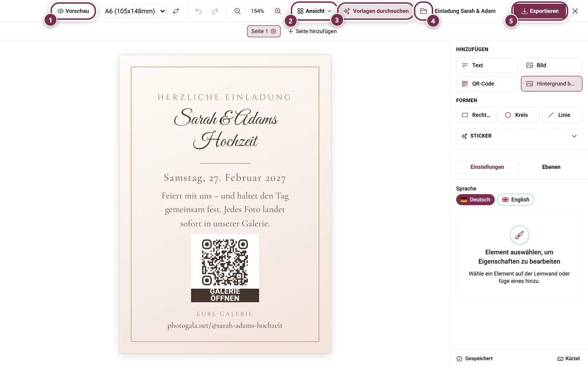Viewport: 588px width, 368px height.
Task: Add a Bild image element
Action: pyautogui.click(x=552, y=65)
